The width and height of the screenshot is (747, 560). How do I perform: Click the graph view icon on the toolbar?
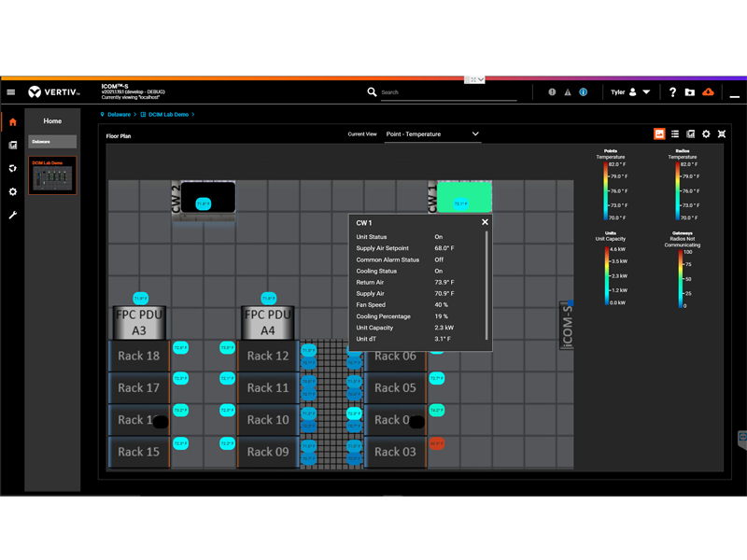[x=690, y=133]
